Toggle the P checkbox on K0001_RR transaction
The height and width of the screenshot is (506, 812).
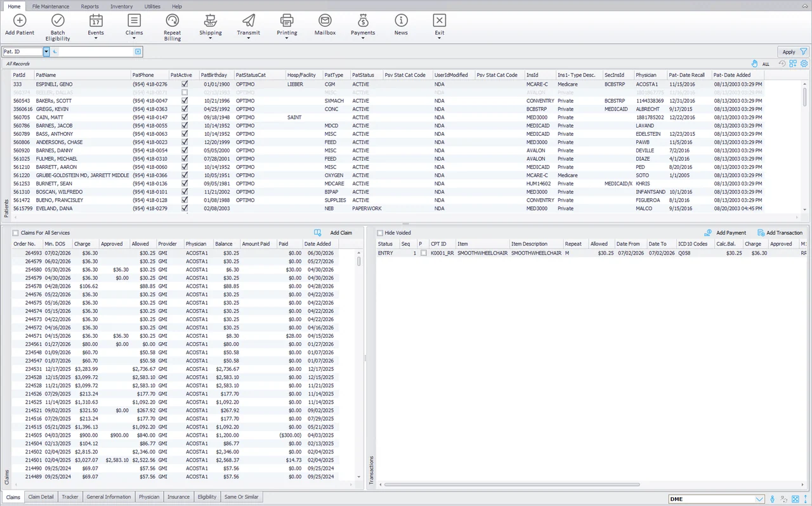coord(424,253)
